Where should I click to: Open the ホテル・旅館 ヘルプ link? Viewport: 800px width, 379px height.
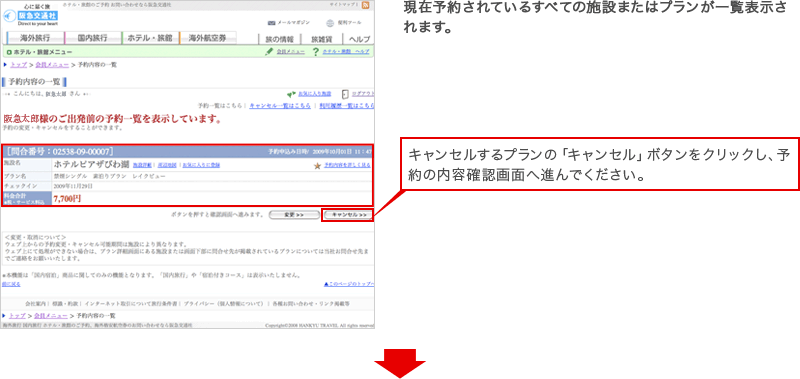pyautogui.click(x=346, y=52)
